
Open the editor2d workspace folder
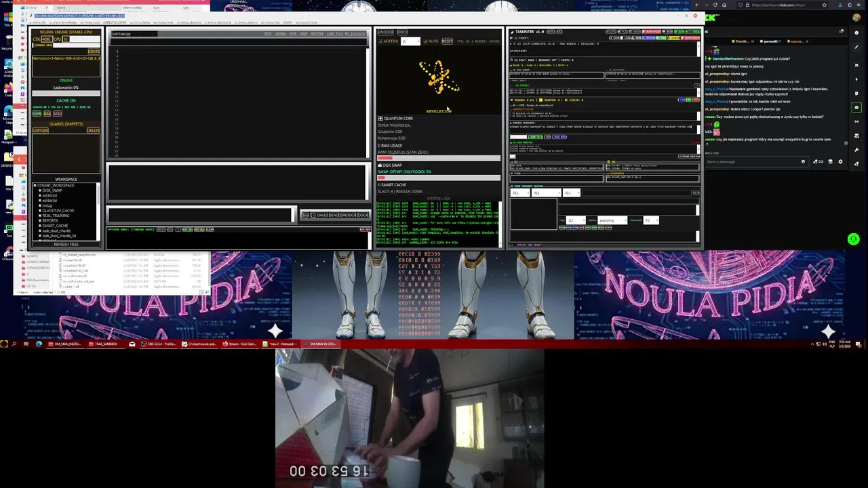pos(50,196)
